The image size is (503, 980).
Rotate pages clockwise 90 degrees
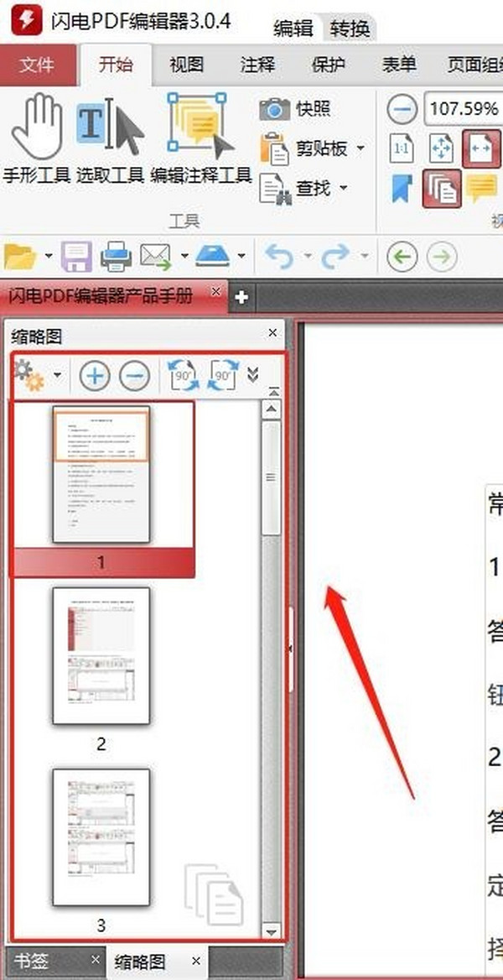pyautogui.click(x=223, y=376)
